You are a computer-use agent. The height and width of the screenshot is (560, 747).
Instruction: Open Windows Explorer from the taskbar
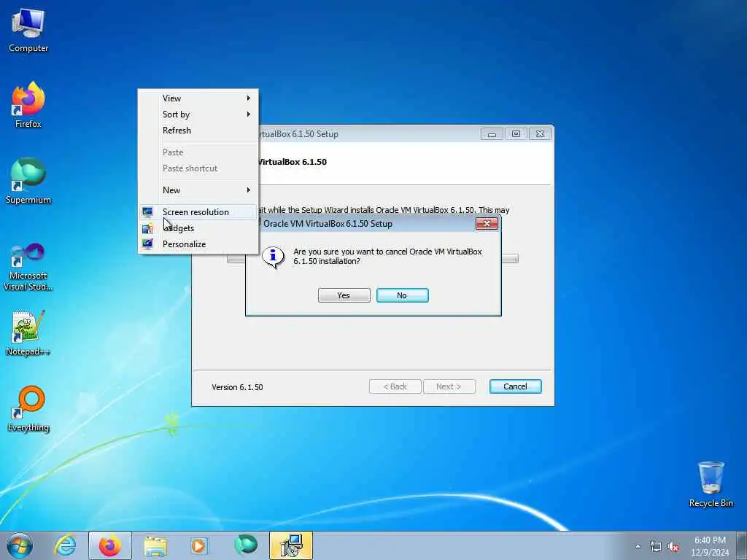coord(155,545)
